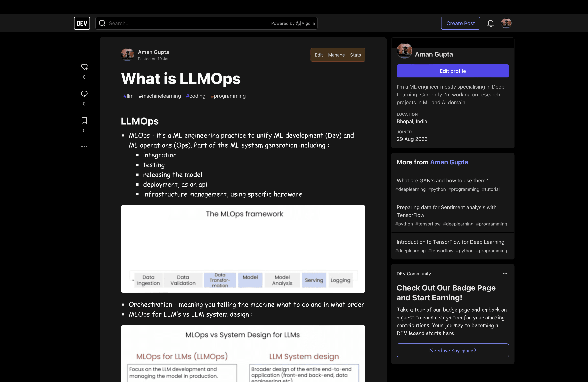Open Introduction to TensorFlow article

450,242
